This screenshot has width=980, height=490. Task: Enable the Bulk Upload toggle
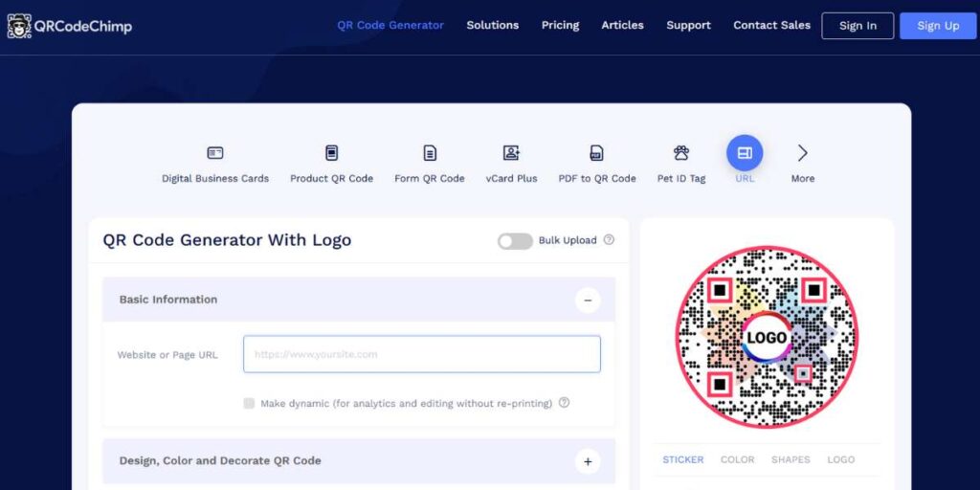point(515,241)
